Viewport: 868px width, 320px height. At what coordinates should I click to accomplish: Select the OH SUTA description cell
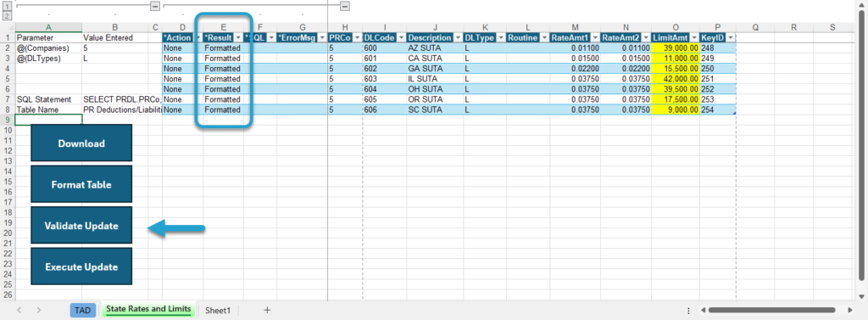click(x=435, y=89)
